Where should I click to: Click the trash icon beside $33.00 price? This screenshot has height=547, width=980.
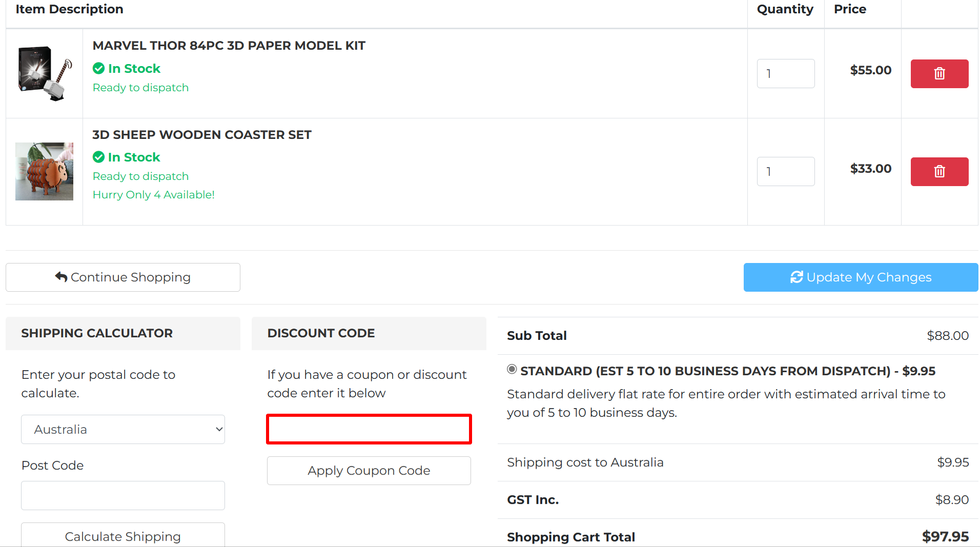click(x=939, y=171)
